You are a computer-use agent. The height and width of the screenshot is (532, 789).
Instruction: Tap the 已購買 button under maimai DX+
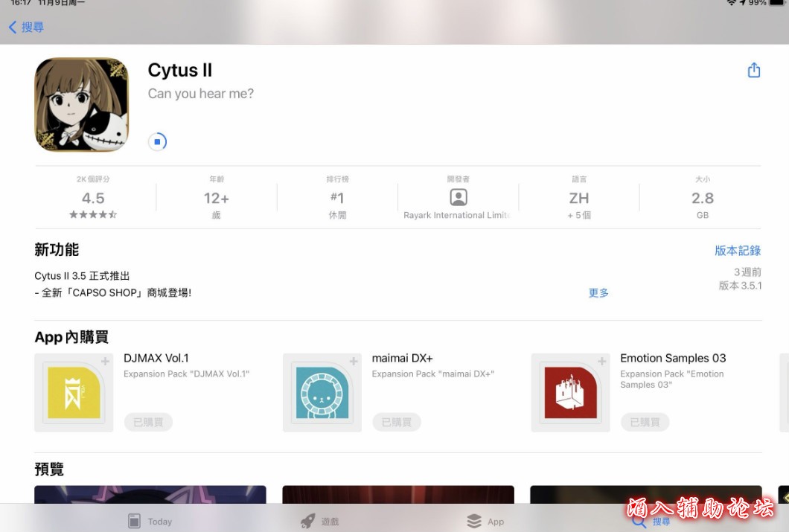coord(397,422)
